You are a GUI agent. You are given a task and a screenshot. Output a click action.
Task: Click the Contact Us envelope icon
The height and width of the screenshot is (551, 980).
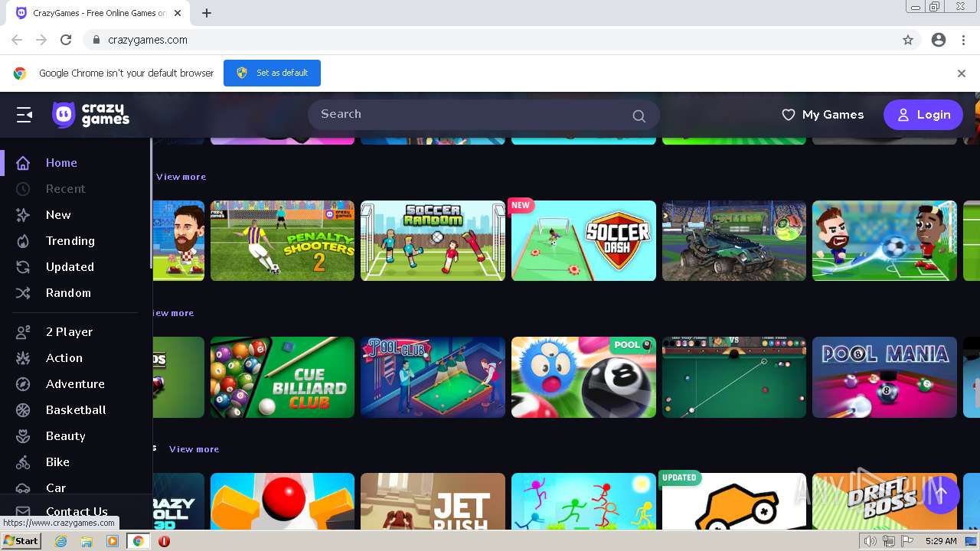(23, 511)
